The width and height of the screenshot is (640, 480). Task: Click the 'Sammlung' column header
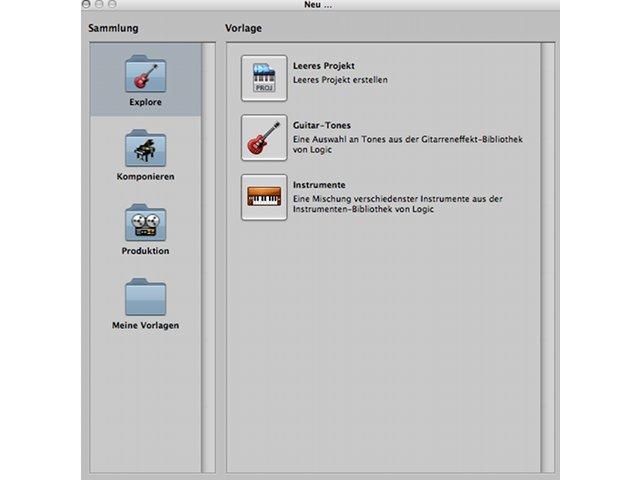click(x=113, y=28)
